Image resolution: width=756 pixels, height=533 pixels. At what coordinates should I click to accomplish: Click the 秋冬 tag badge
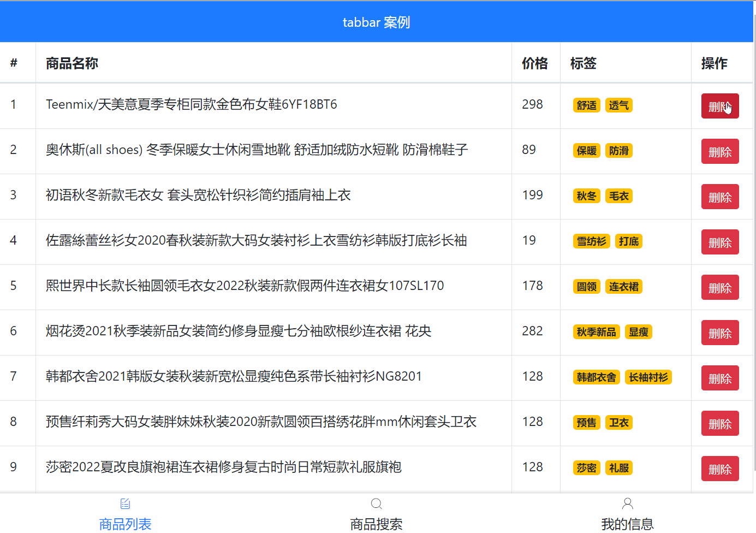(587, 196)
